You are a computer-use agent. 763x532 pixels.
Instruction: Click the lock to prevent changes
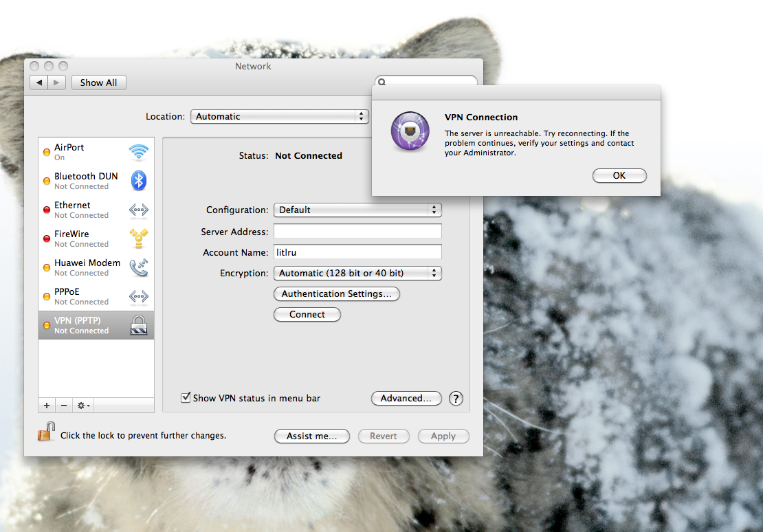point(46,432)
